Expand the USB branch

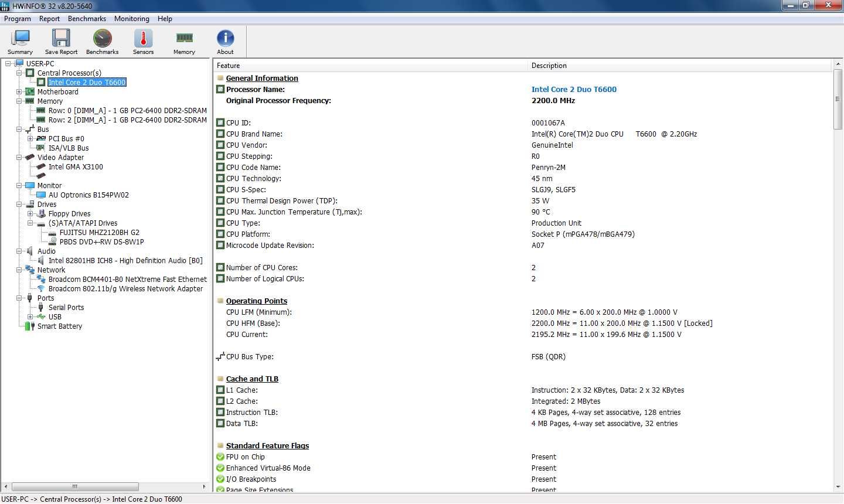tap(30, 316)
